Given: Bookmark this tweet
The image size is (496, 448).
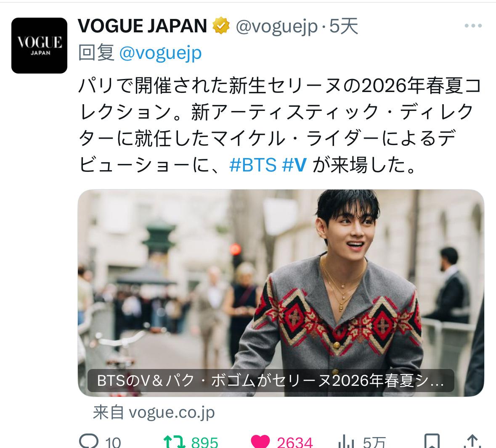Looking at the screenshot, I should [x=432, y=441].
